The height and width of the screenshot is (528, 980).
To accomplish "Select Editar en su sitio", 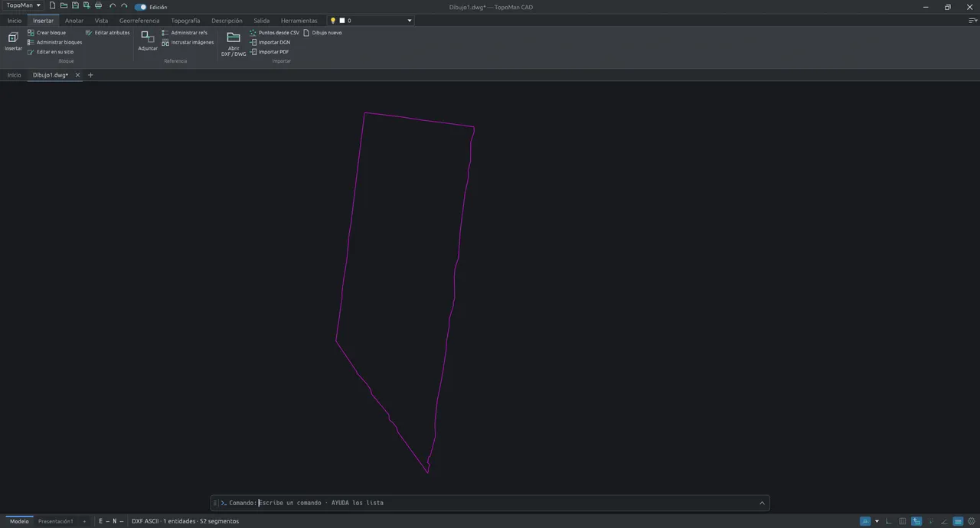I will [x=51, y=52].
